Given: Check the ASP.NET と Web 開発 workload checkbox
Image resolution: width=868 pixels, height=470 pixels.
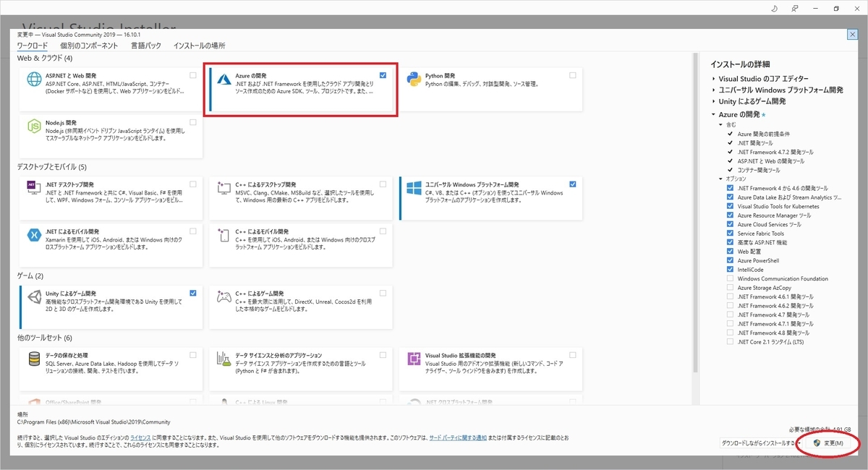Looking at the screenshot, I should (x=193, y=75).
